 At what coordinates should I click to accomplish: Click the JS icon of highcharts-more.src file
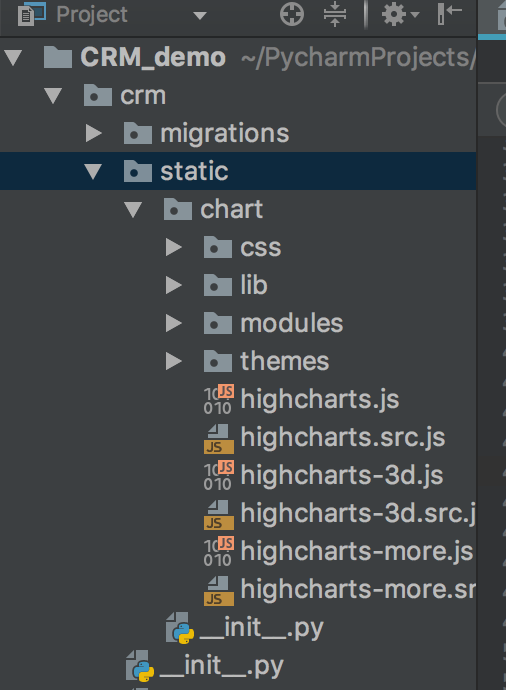pyautogui.click(x=219, y=591)
